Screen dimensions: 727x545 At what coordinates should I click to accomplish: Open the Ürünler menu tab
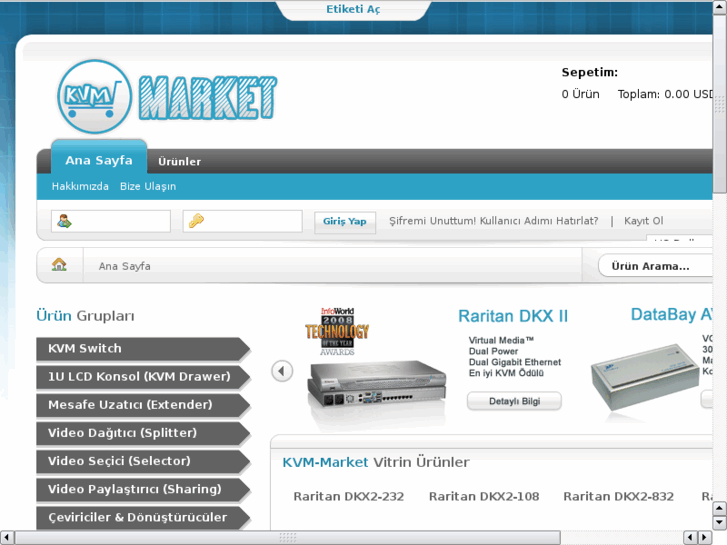(179, 161)
